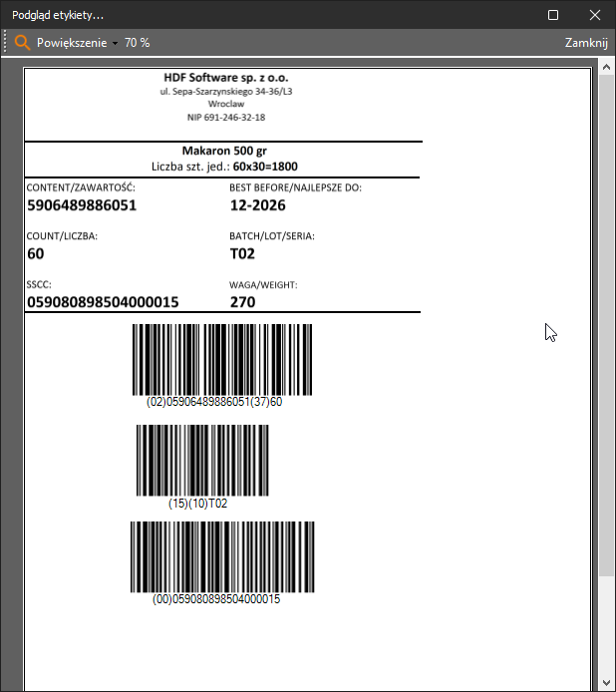Click the SSCC number 059080898504000015
This screenshot has width=616, height=692.
tap(103, 302)
